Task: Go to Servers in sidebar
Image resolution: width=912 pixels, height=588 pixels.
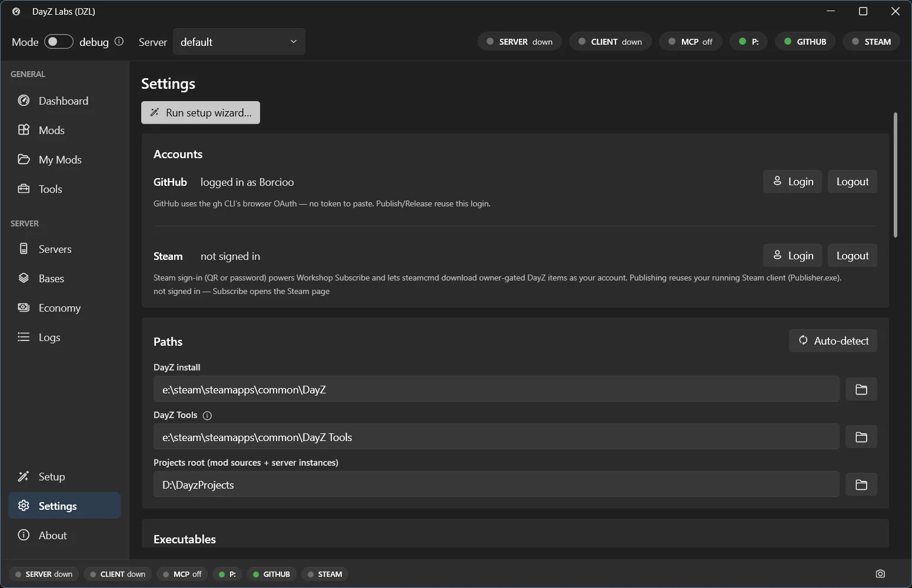Action: click(65, 249)
